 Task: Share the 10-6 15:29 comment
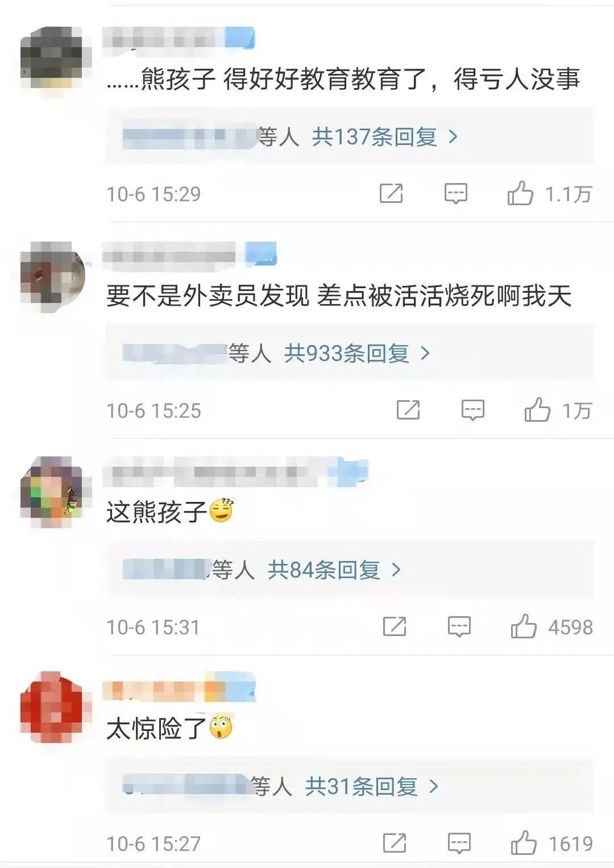(391, 194)
